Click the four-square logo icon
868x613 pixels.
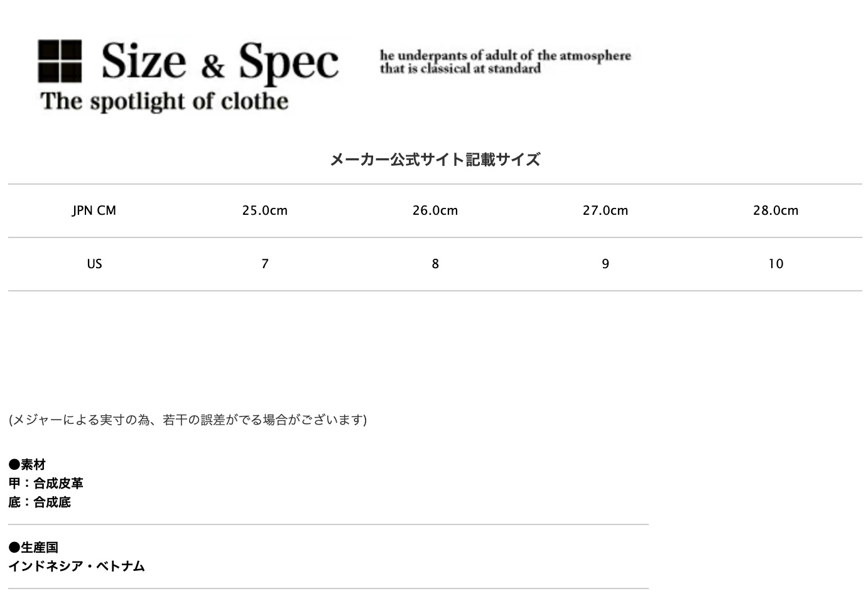click(60, 62)
